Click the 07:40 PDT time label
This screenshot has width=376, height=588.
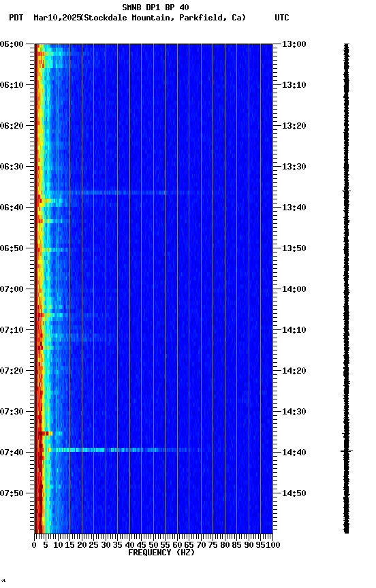pyautogui.click(x=12, y=453)
